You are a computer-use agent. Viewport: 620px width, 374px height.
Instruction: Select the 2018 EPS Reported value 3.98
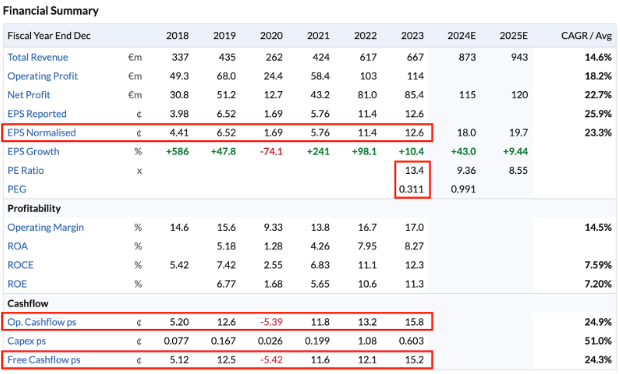click(179, 114)
